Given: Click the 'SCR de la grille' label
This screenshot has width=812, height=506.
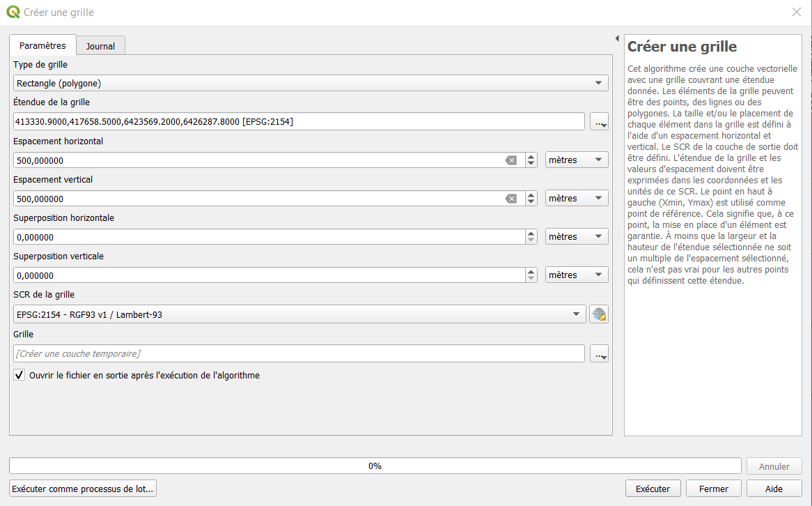Looking at the screenshot, I should (x=44, y=295).
